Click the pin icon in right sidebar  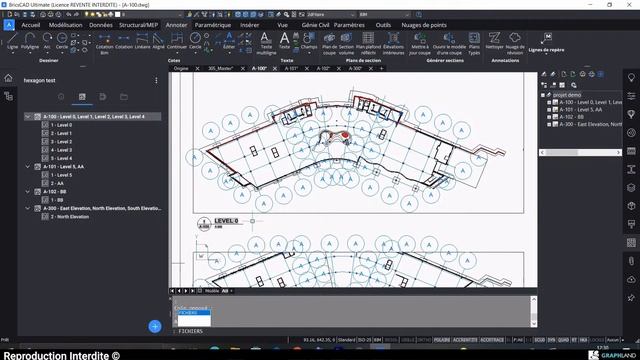click(x=631, y=298)
